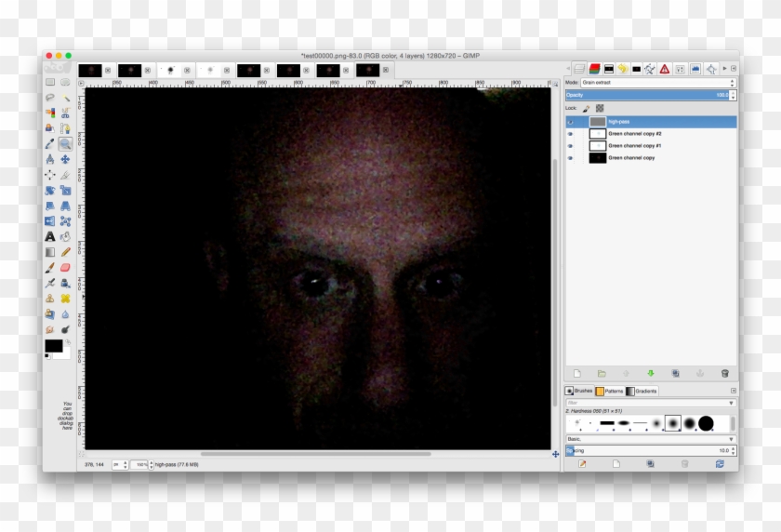
Task: Switch to the Channels tab
Action: pos(594,69)
